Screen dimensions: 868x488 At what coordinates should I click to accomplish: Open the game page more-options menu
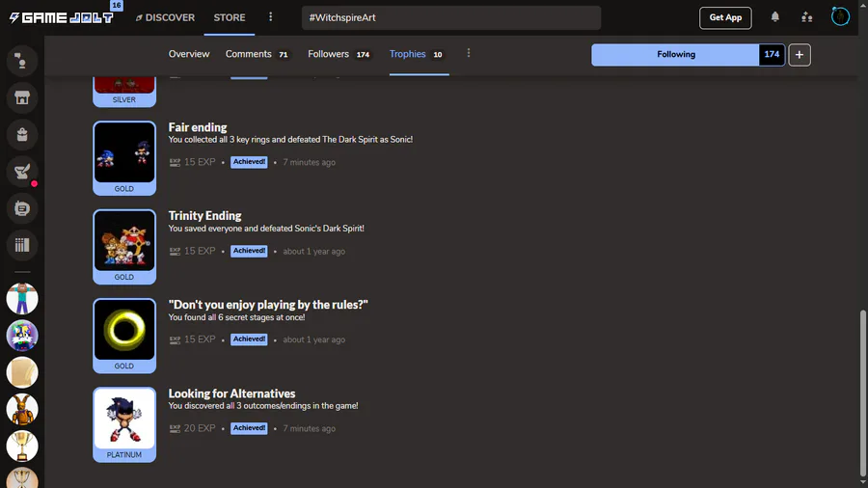(x=469, y=53)
